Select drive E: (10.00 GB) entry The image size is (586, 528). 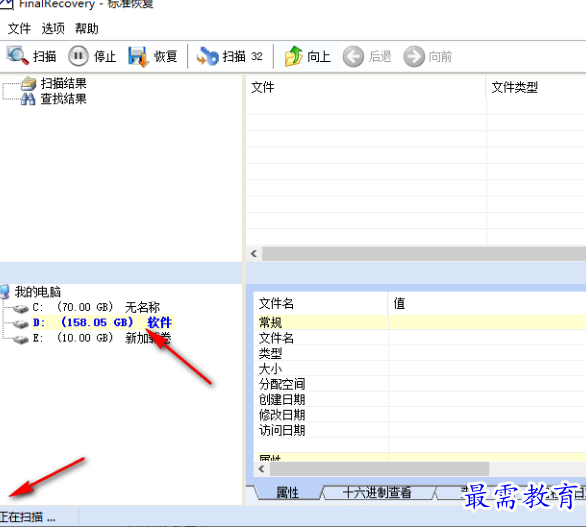(x=101, y=338)
